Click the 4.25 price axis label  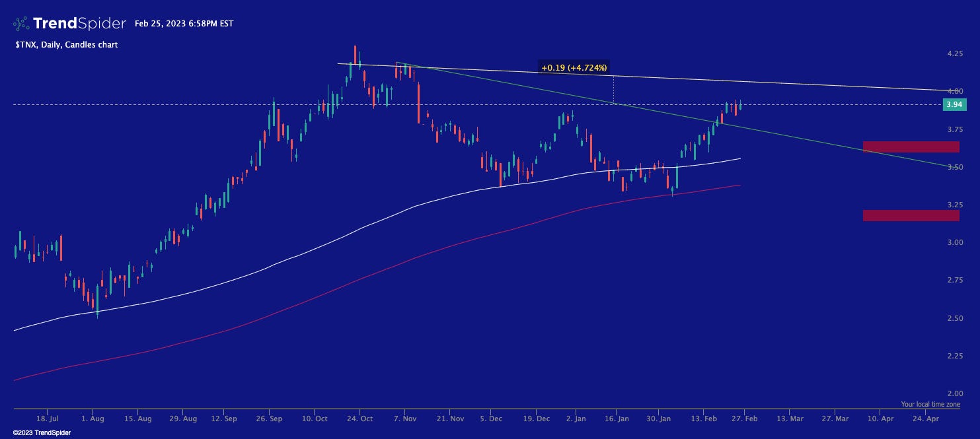pos(954,53)
